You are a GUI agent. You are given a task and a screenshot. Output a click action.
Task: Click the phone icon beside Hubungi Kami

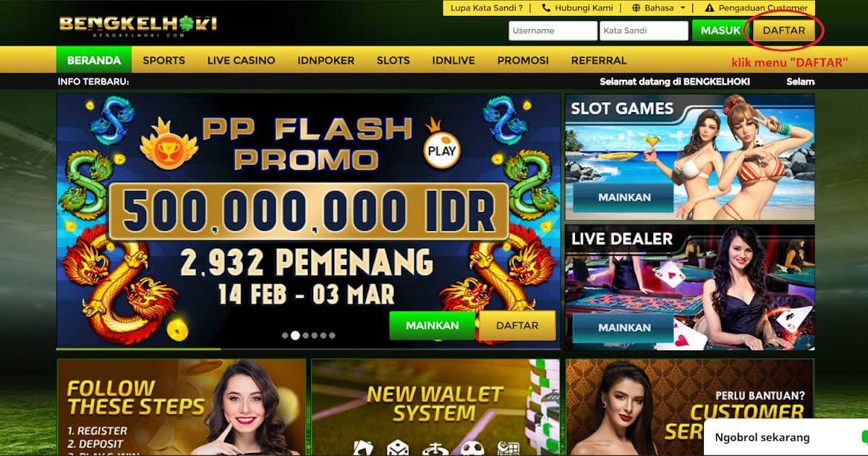(x=546, y=8)
